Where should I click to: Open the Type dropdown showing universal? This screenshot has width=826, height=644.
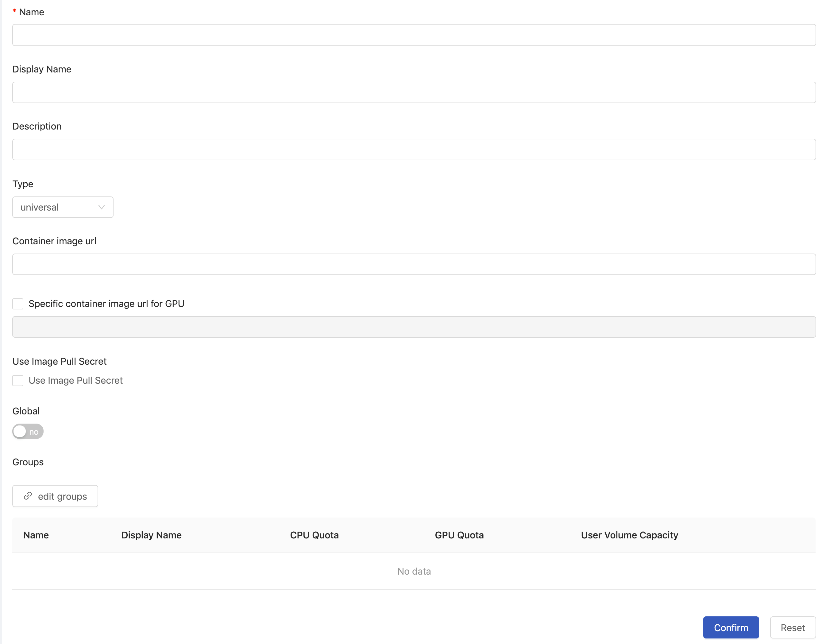pos(63,208)
